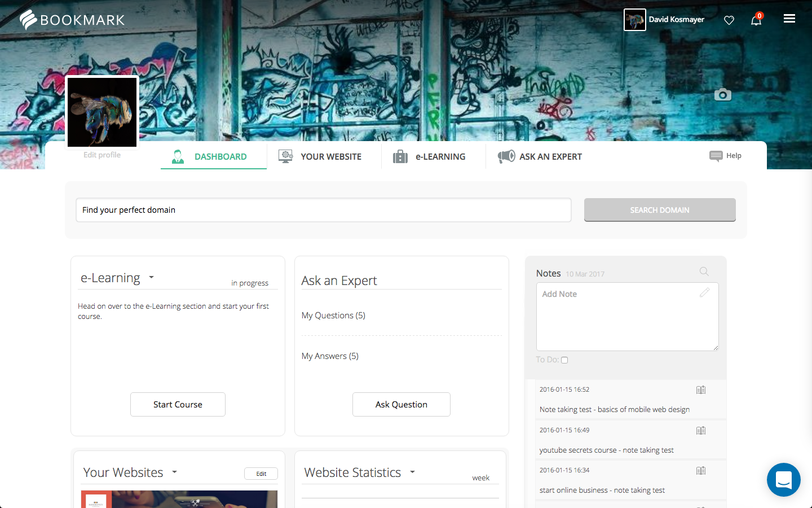Click the Ask Question button
The height and width of the screenshot is (508, 812).
click(x=401, y=405)
